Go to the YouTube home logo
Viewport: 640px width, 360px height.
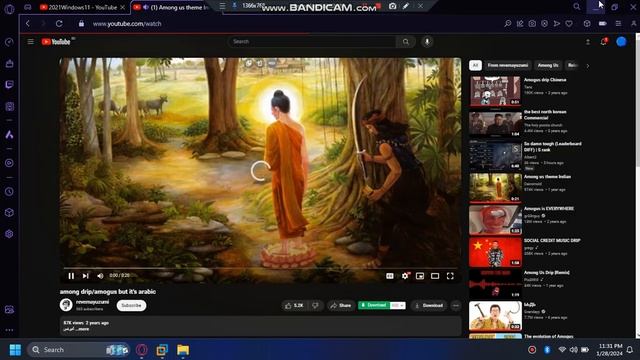pos(56,42)
